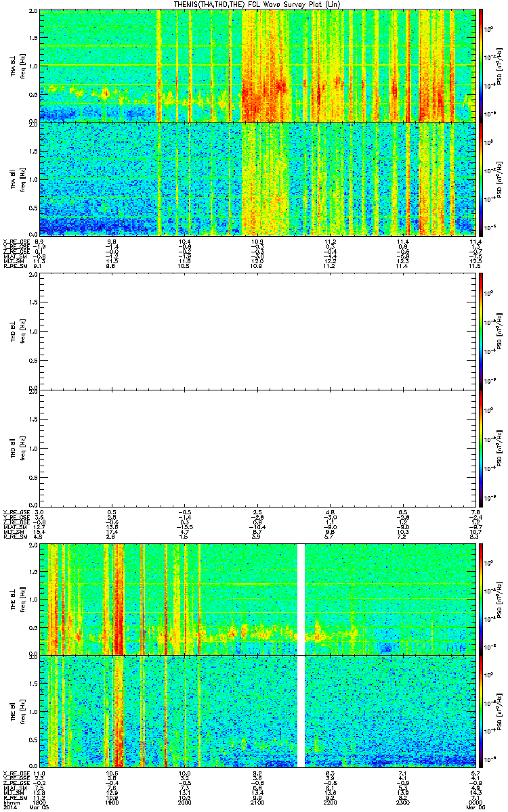Click the MLT_SM row label under THE panels

13,792
